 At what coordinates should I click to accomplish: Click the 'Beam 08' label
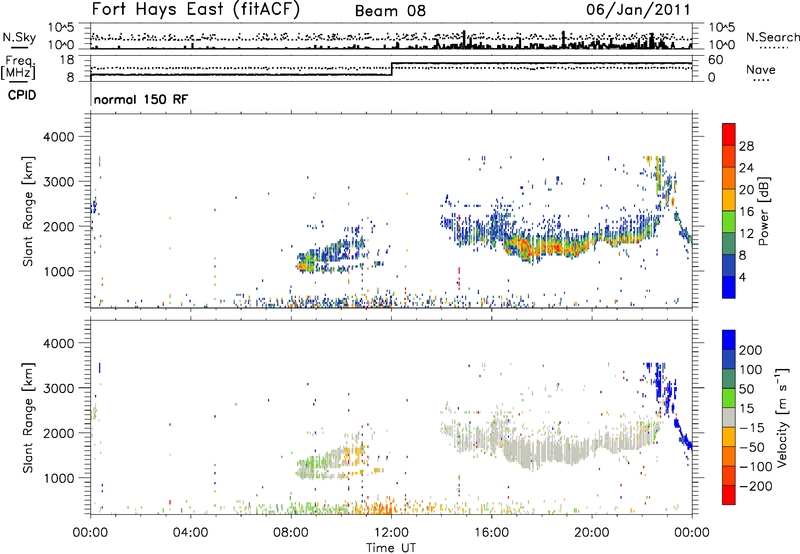click(390, 11)
